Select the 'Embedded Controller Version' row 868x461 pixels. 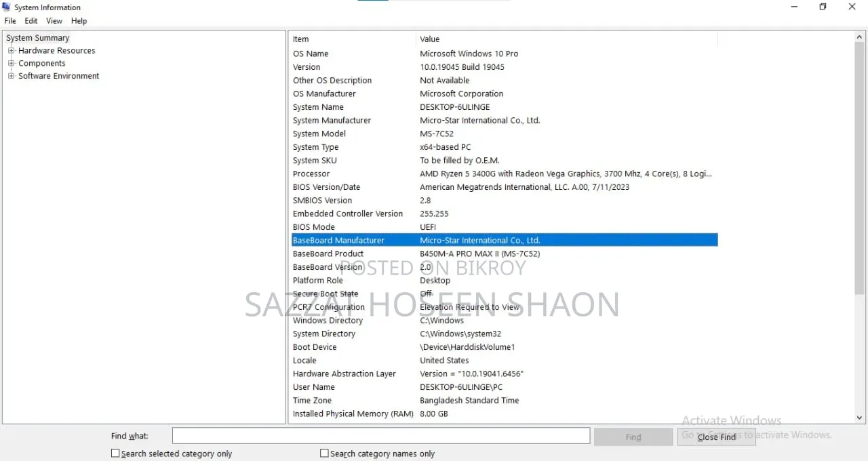pos(505,214)
